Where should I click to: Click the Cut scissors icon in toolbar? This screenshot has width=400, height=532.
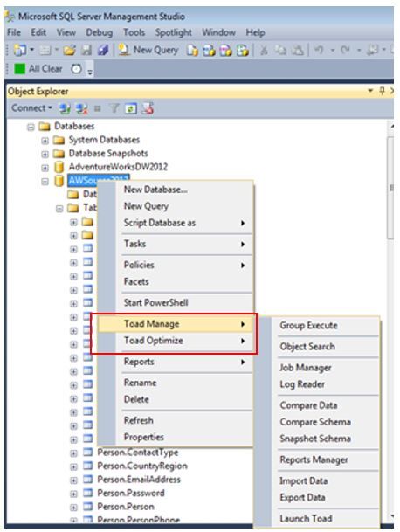coord(264,50)
